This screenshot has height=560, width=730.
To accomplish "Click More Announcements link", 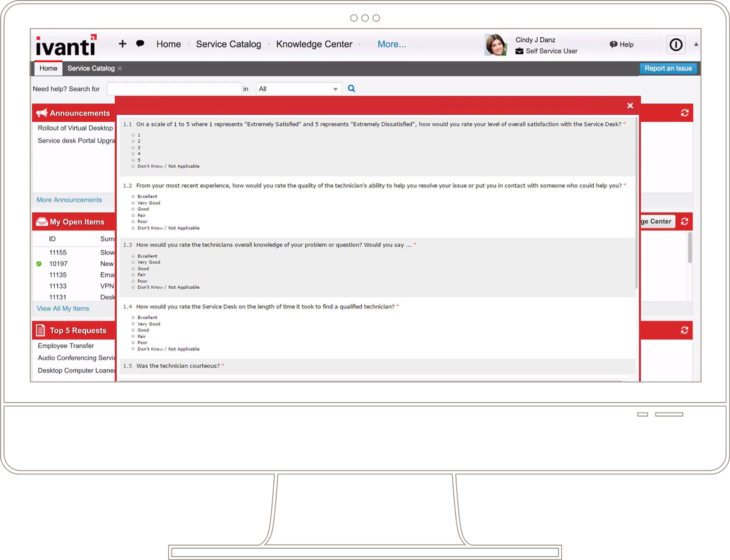I will (x=69, y=199).
